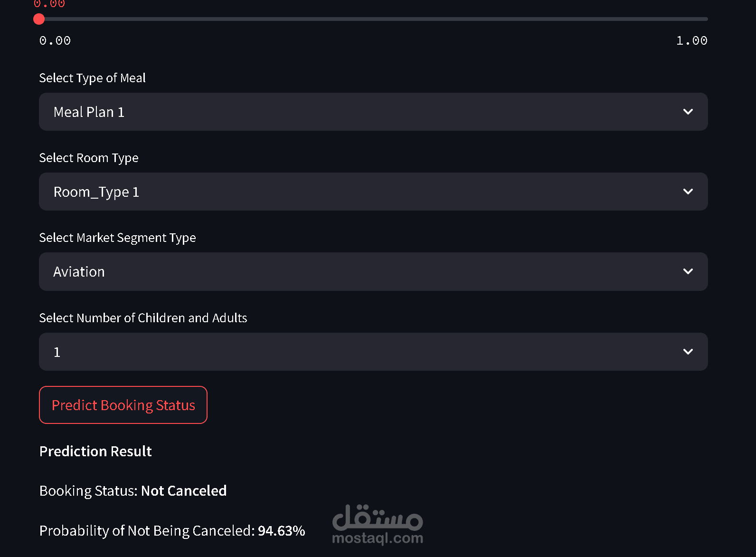
Task: Click the 94.63% probability value
Action: click(x=281, y=531)
